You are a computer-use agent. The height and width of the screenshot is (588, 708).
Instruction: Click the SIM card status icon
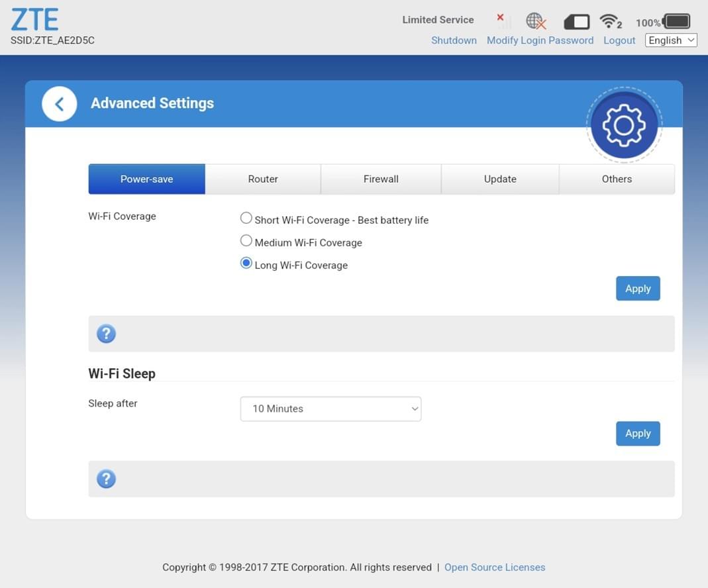[577, 22]
